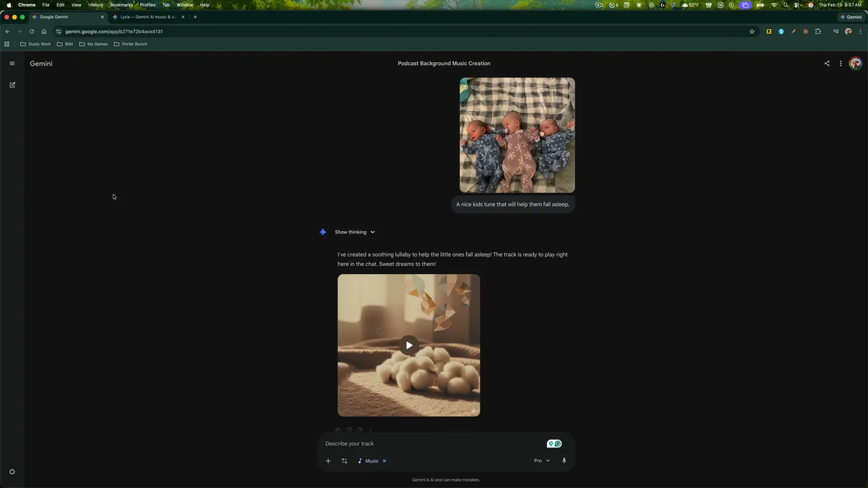This screenshot has width=868, height=488.
Task: Open the Dusty Work bookmark folder
Action: pos(35,44)
